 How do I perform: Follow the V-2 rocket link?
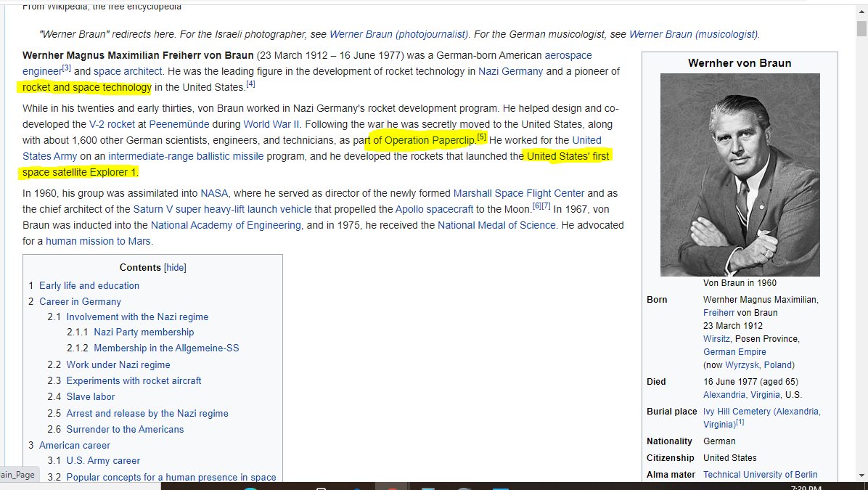click(x=112, y=125)
